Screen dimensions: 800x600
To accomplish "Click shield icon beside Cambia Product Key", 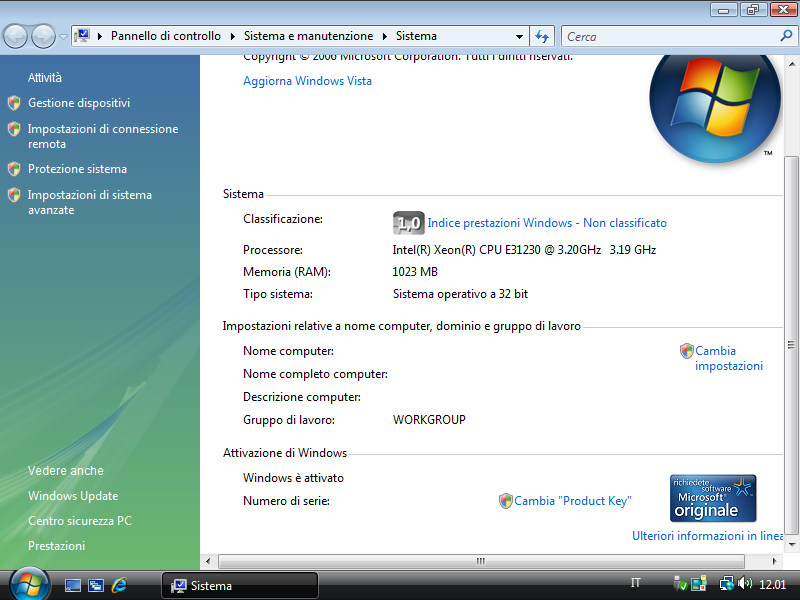I will click(506, 501).
